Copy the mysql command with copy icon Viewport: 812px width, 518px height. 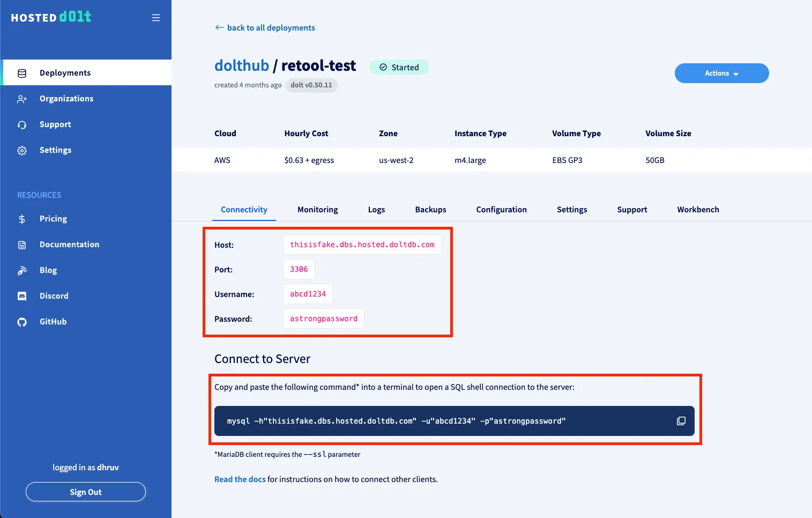681,421
